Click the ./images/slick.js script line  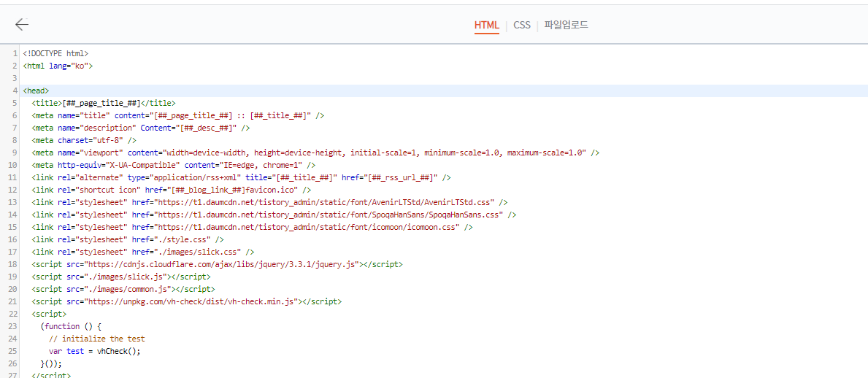click(x=120, y=277)
